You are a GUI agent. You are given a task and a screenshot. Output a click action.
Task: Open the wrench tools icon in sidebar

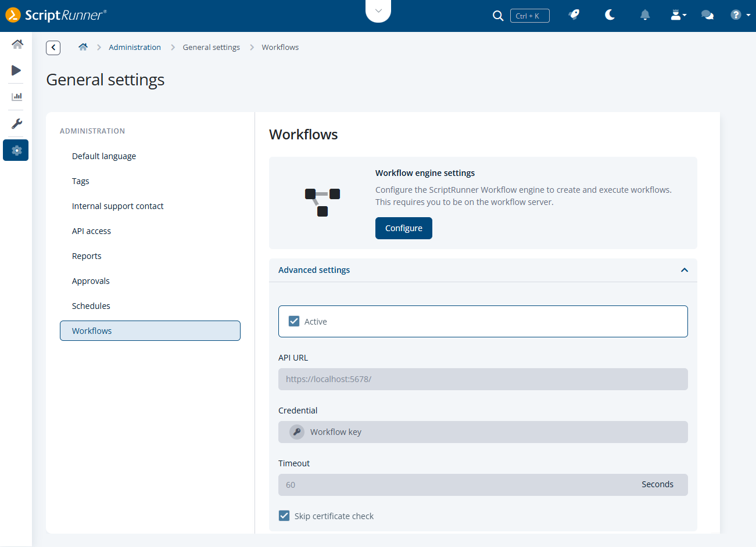(x=17, y=124)
